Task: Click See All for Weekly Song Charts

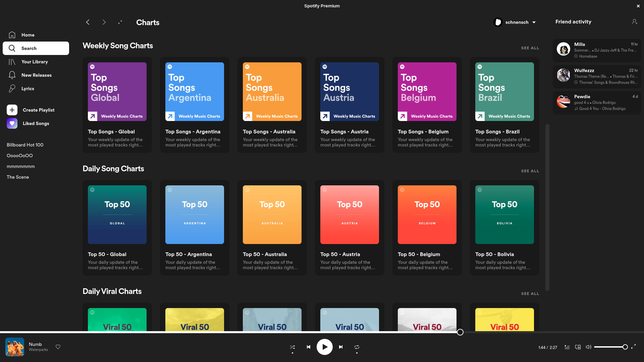Action: tap(530, 48)
